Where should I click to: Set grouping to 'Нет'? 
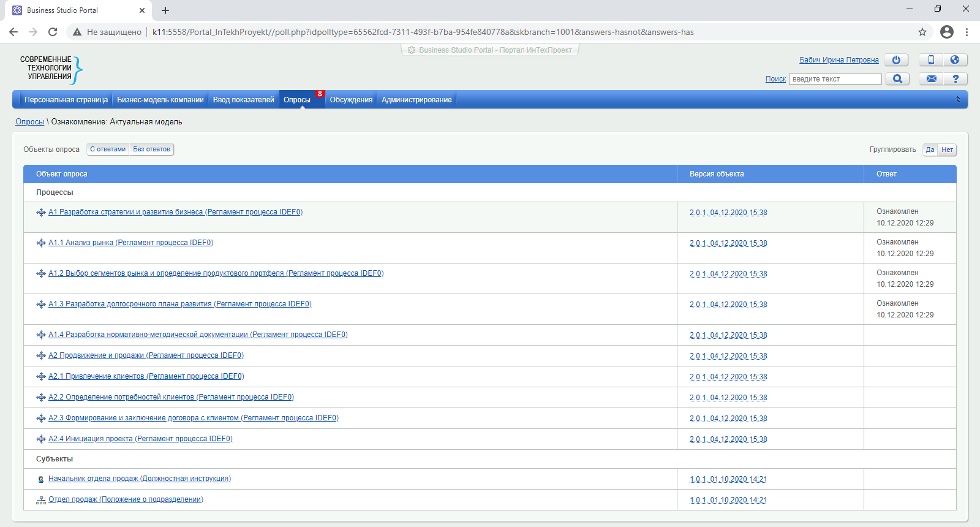click(947, 150)
